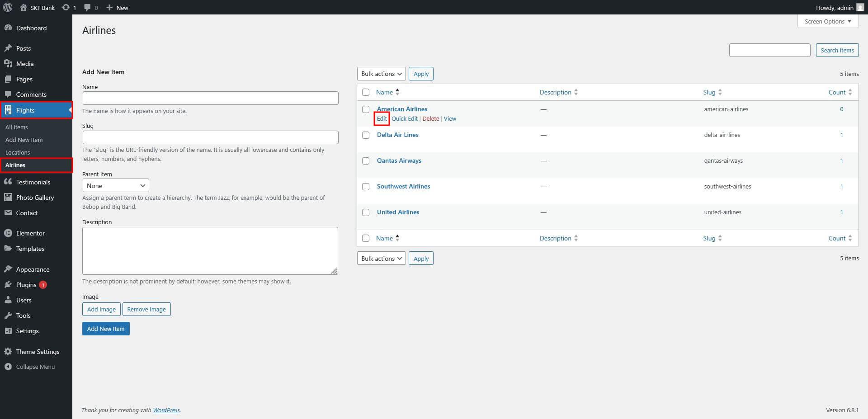Click the SKT Bank home icon
868x419 pixels.
(x=24, y=7)
